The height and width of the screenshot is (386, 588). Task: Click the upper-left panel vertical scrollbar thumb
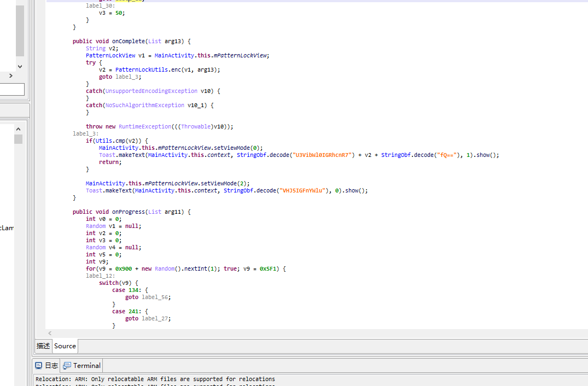pos(20,31)
